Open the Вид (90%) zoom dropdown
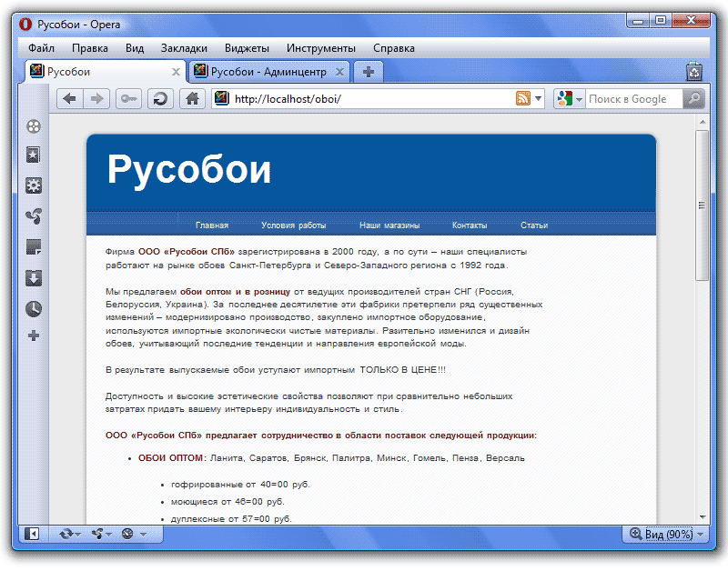728x571 pixels. (x=667, y=534)
